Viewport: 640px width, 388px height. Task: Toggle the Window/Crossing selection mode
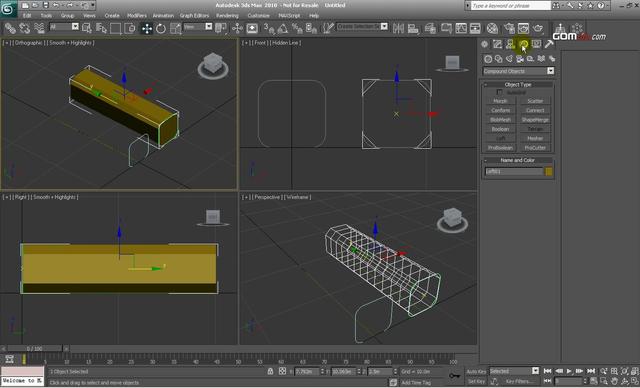(x=130, y=28)
